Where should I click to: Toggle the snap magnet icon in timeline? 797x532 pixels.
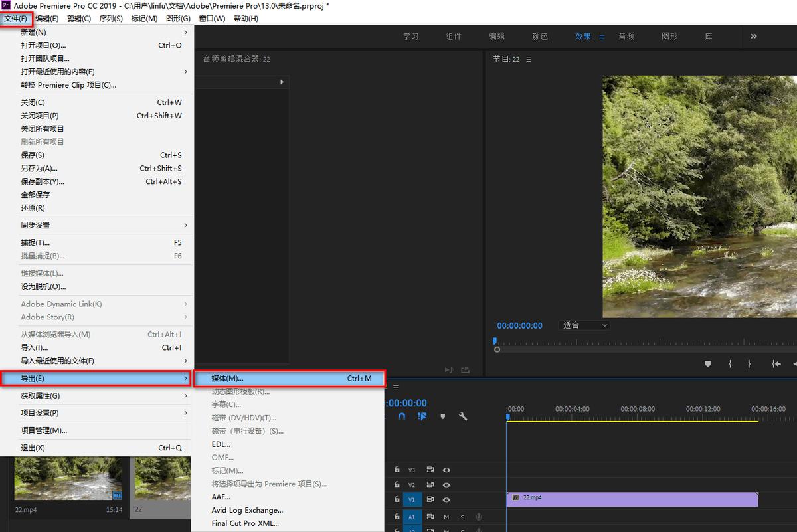pyautogui.click(x=402, y=416)
